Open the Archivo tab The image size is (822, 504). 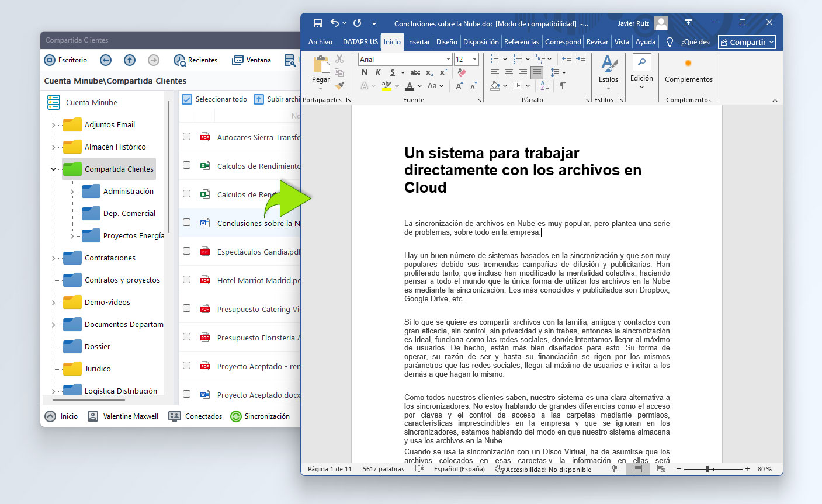coord(320,42)
